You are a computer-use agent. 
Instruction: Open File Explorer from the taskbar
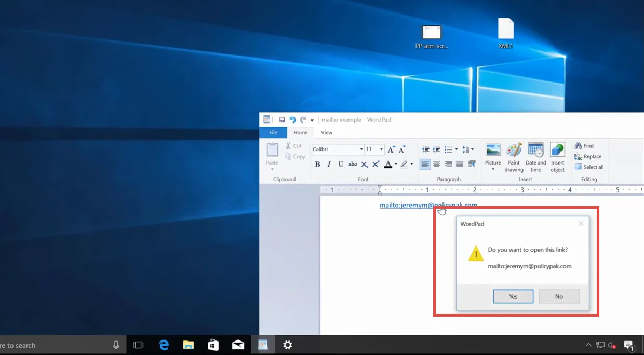tap(189, 345)
